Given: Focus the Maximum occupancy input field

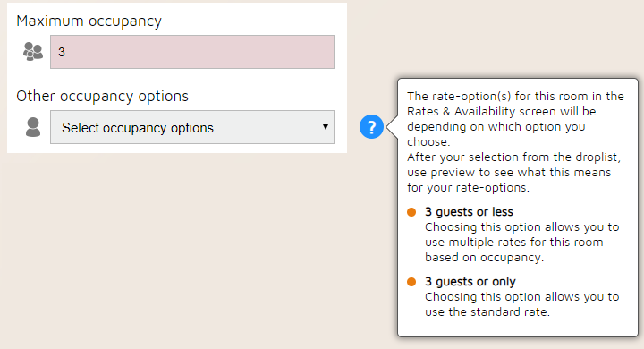Looking at the screenshot, I should coord(192,52).
